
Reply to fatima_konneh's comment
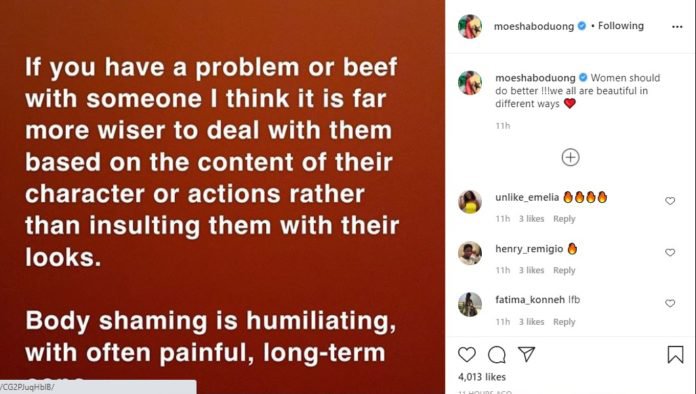[564, 322]
